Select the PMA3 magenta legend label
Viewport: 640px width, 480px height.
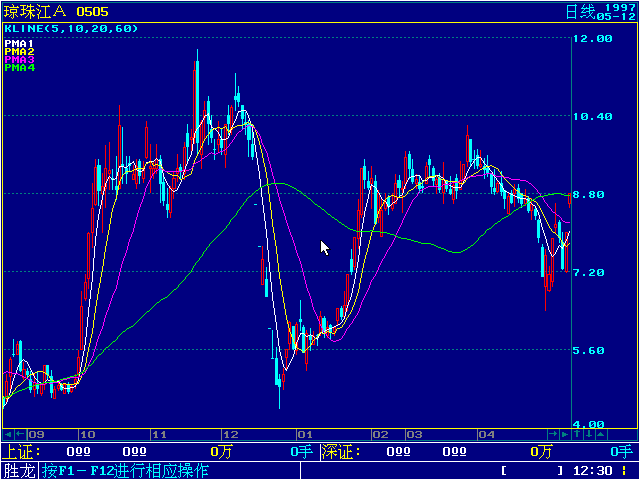(19, 60)
